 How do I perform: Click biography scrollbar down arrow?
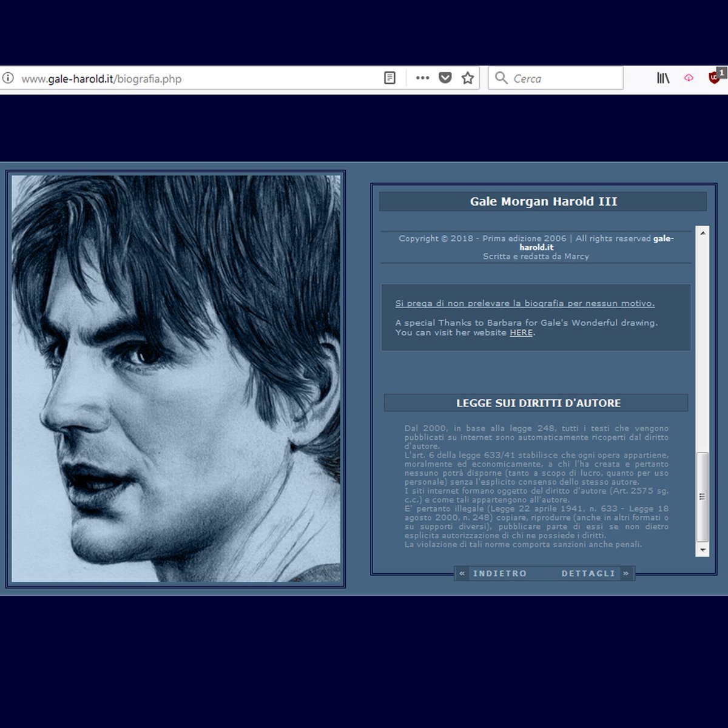coord(703,550)
